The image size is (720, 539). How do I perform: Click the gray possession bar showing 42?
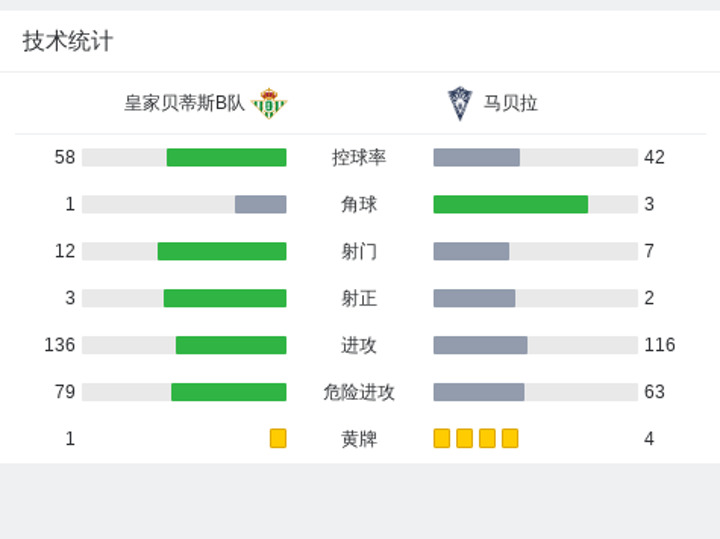pyautogui.click(x=477, y=157)
